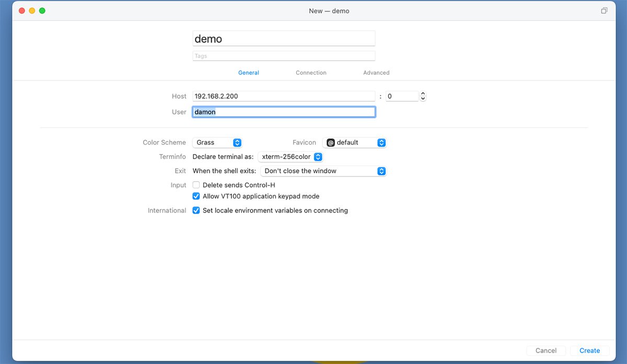Open the Color Scheme dropdown showing Grass
The height and width of the screenshot is (364, 627).
217,143
